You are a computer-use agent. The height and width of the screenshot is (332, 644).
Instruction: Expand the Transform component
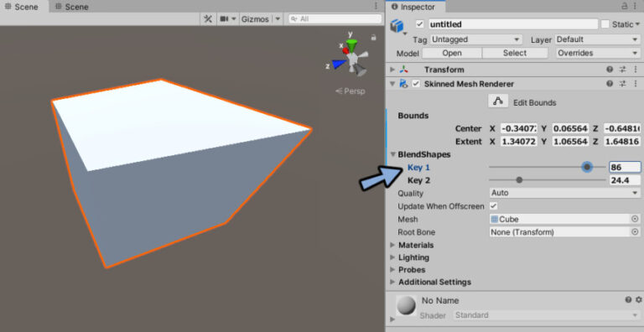tap(392, 70)
